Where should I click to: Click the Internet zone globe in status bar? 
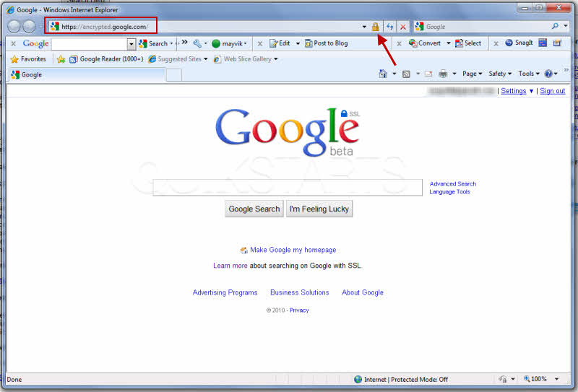pyautogui.click(x=358, y=379)
